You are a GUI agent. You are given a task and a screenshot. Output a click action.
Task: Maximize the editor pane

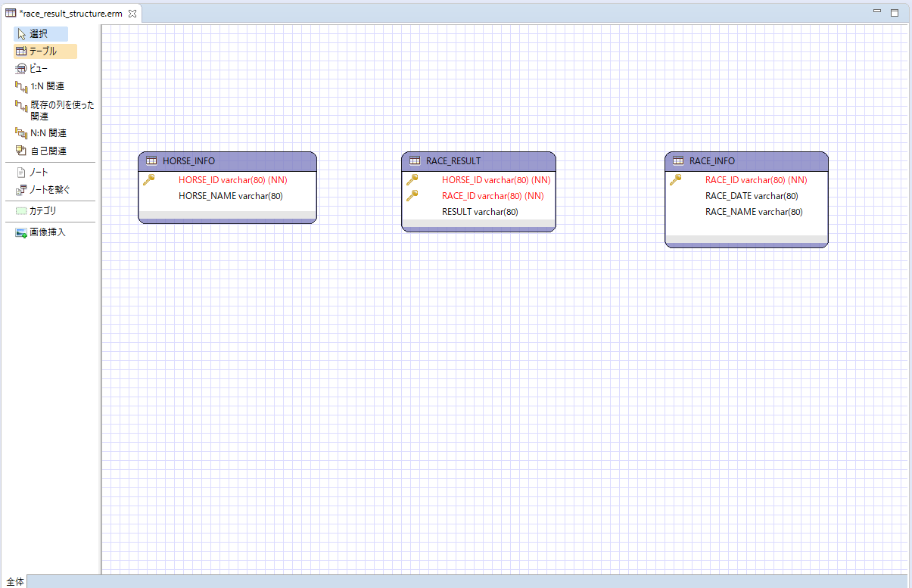point(895,12)
